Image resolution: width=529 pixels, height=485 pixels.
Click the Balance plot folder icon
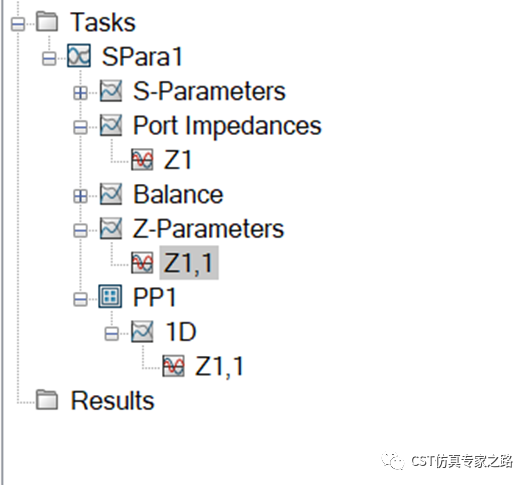tap(111, 194)
